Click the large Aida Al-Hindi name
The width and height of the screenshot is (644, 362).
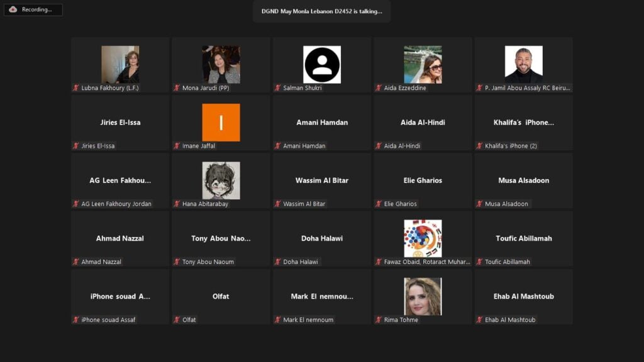click(423, 123)
